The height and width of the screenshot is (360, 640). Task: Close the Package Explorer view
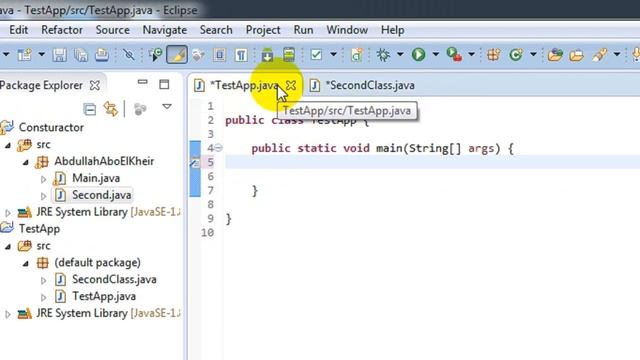tap(95, 85)
